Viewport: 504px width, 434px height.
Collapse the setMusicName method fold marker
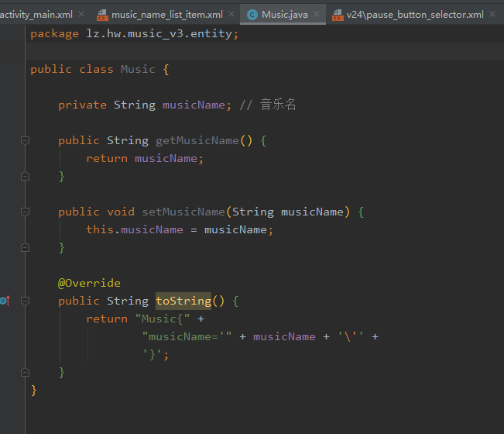coord(25,212)
